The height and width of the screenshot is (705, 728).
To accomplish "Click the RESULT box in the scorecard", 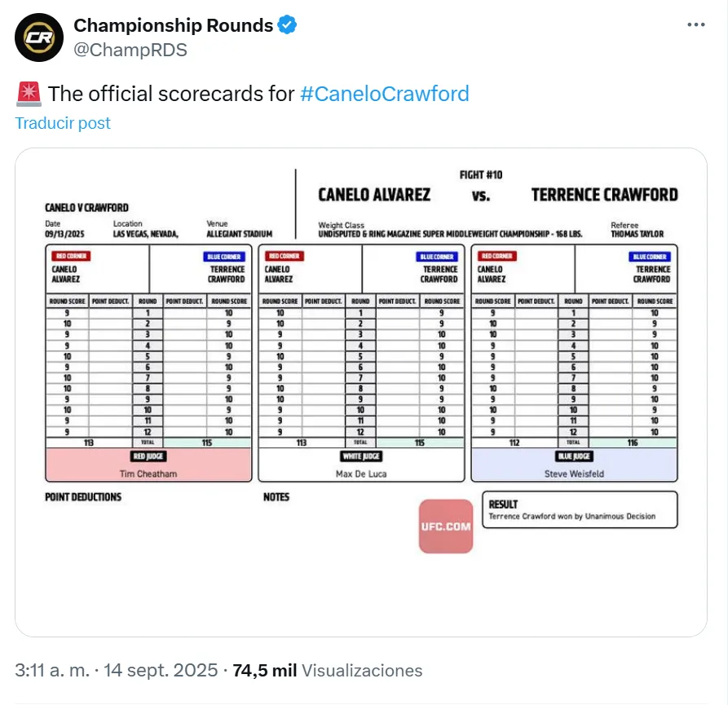I will coord(580,510).
